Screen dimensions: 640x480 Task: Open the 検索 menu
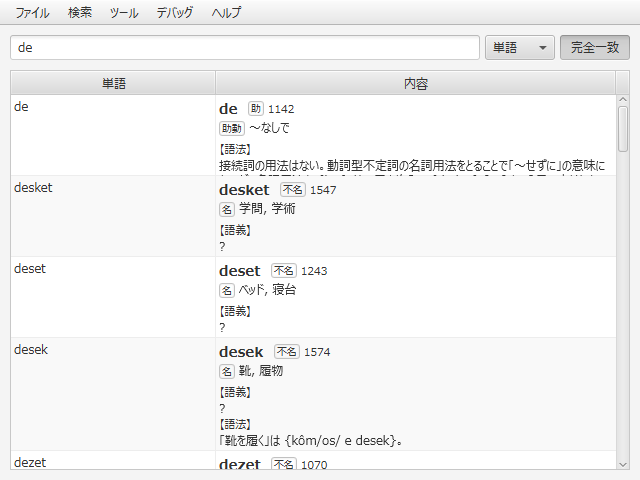pyautogui.click(x=80, y=13)
